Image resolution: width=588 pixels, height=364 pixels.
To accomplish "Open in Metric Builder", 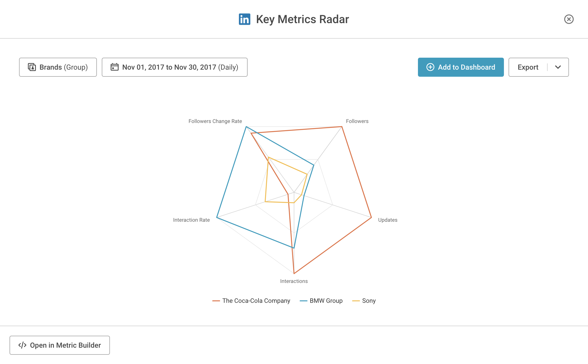I will tap(60, 345).
